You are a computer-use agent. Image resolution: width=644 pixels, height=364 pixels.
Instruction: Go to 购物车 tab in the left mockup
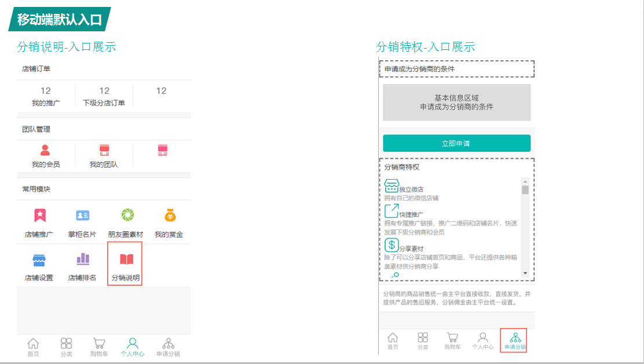click(99, 347)
